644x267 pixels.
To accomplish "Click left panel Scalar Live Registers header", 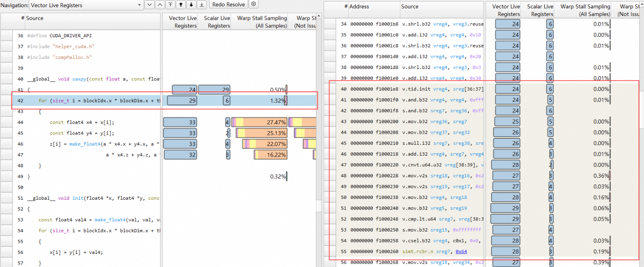I will point(217,22).
